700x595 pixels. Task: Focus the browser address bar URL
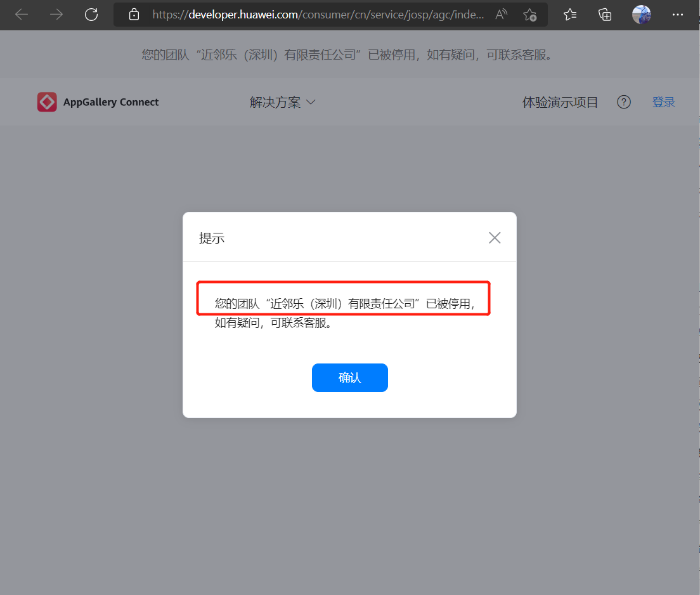[318, 15]
